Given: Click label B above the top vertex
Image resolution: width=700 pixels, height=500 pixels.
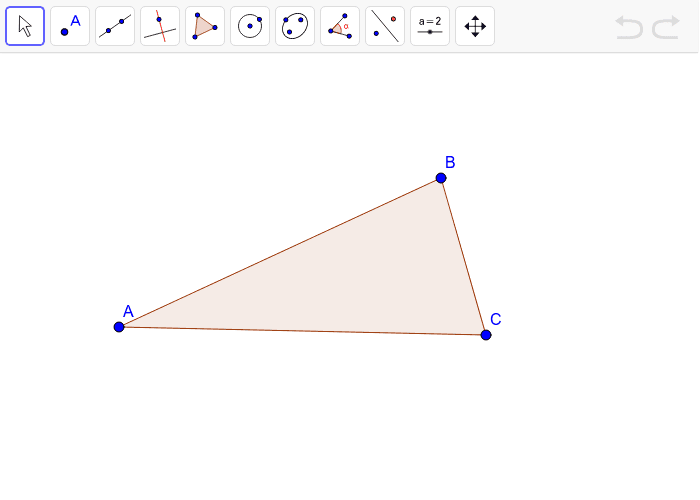Looking at the screenshot, I should 450,162.
